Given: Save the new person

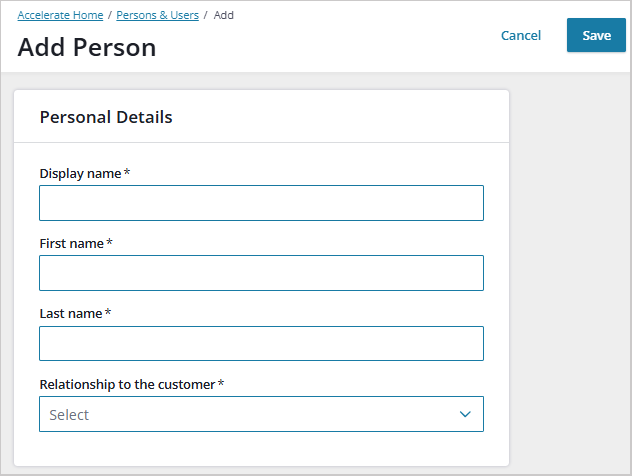Looking at the screenshot, I should coord(596,35).
